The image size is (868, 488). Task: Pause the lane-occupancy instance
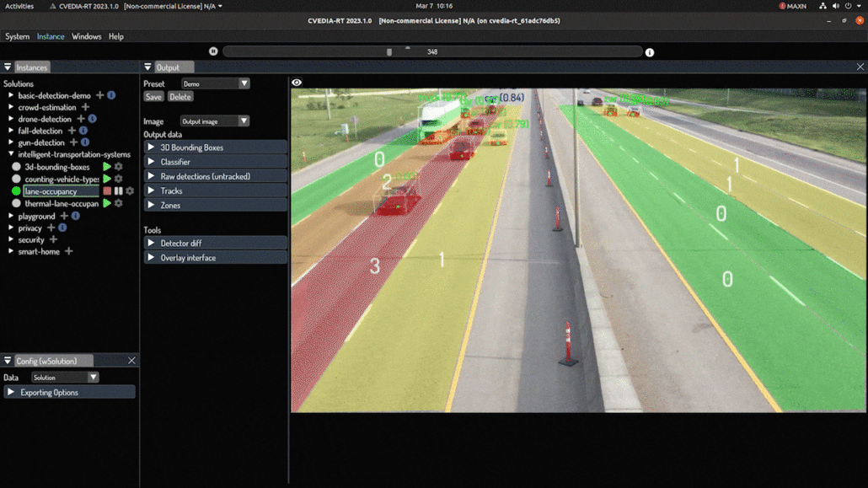(120, 190)
